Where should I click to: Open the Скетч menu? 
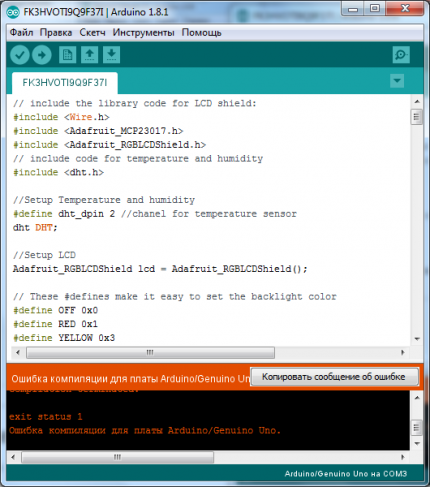pos(92,33)
